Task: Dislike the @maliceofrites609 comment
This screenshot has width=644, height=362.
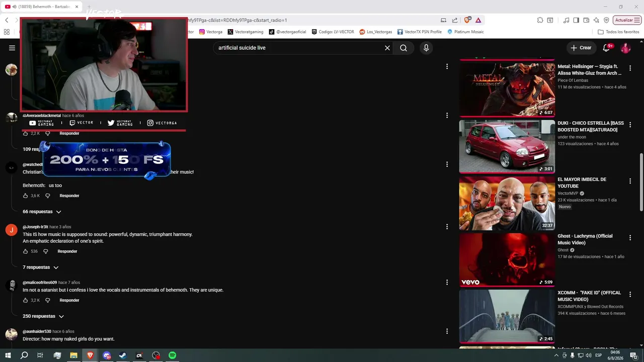Action: [48, 300]
